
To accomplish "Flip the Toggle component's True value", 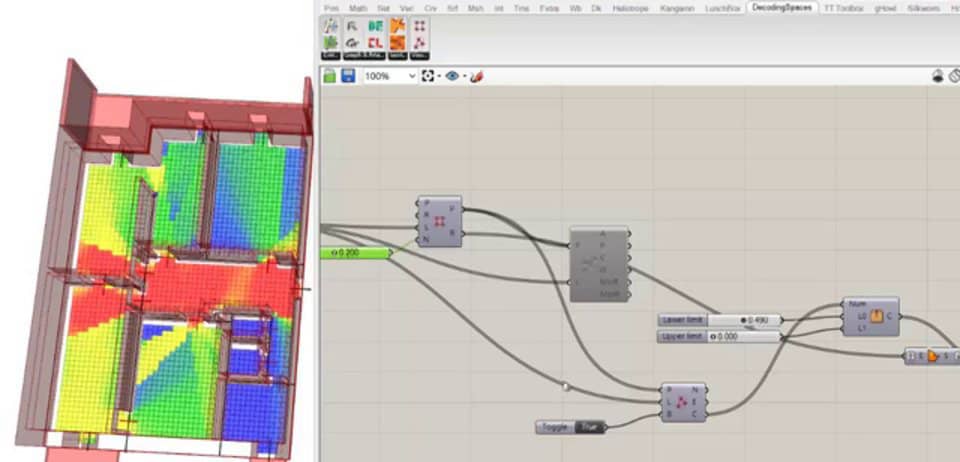I will [x=588, y=427].
